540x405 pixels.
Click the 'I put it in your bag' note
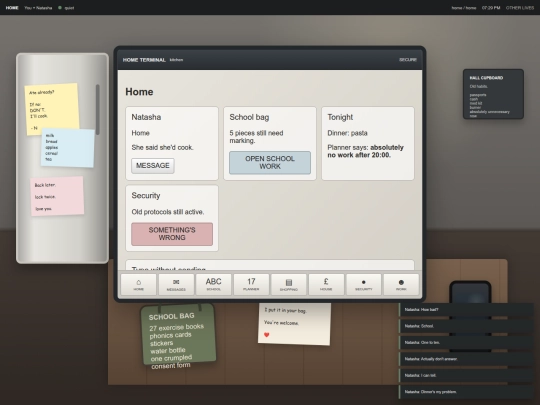(x=294, y=324)
